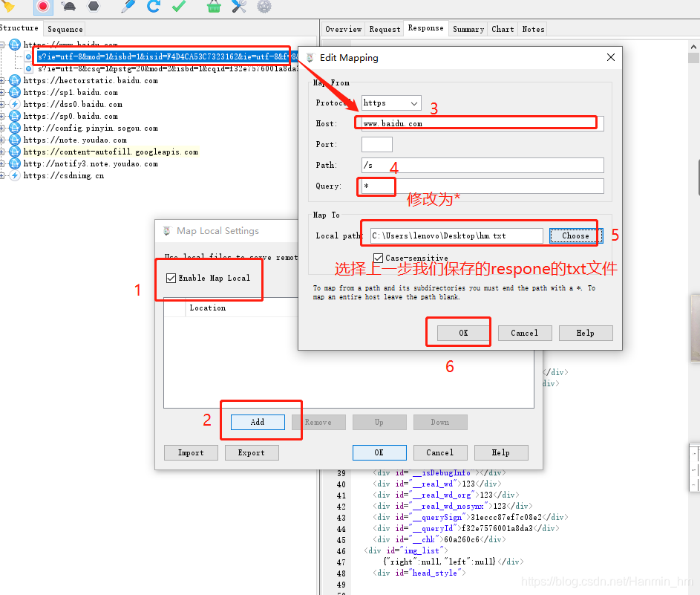Expand the content-autofill.googleapis.com node
700x595 pixels.
2,152
